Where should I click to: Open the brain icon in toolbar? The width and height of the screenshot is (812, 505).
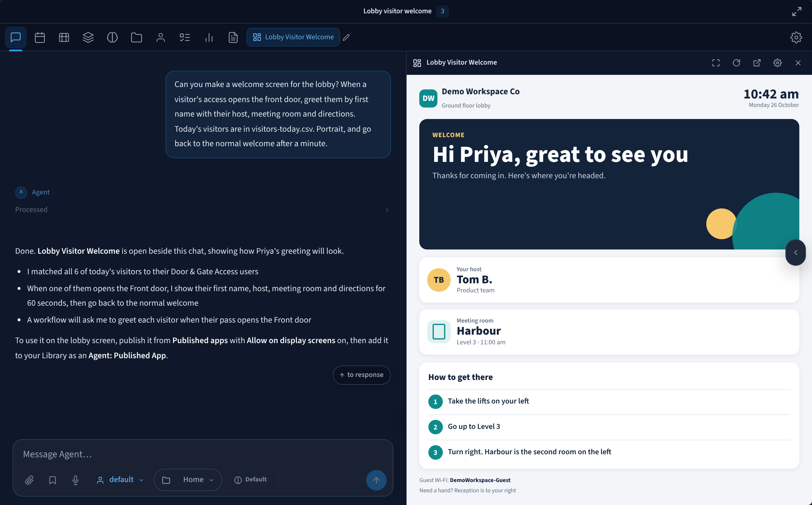pos(112,37)
